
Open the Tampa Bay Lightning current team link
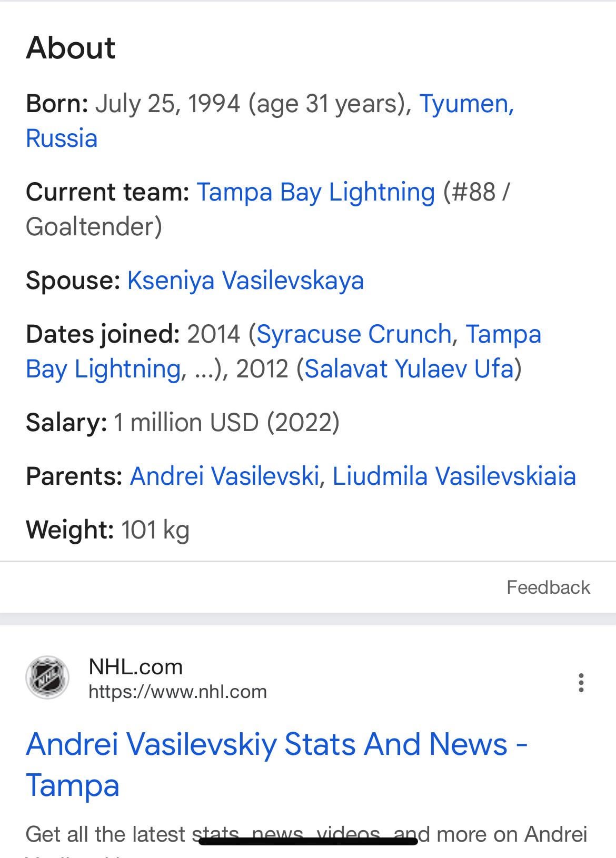[x=315, y=192]
